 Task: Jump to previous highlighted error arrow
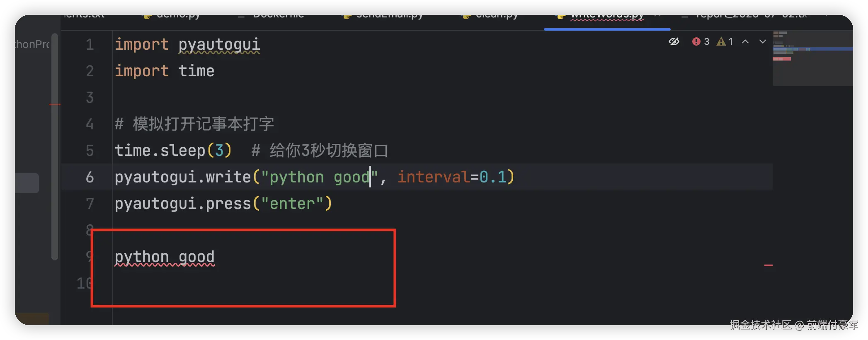pos(745,41)
